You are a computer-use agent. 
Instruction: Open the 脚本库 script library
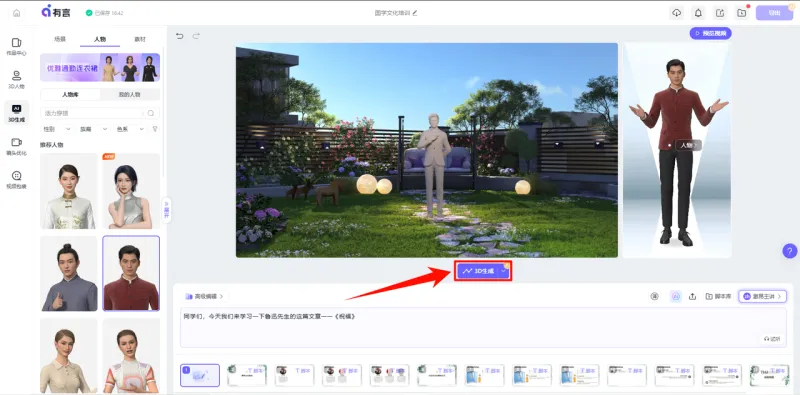718,296
